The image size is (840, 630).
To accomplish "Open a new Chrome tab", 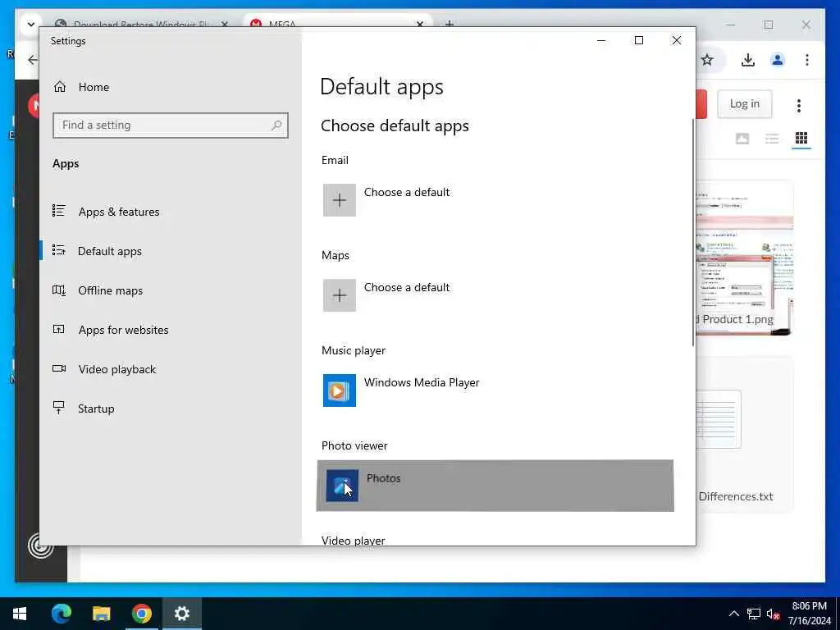I will pos(450,24).
